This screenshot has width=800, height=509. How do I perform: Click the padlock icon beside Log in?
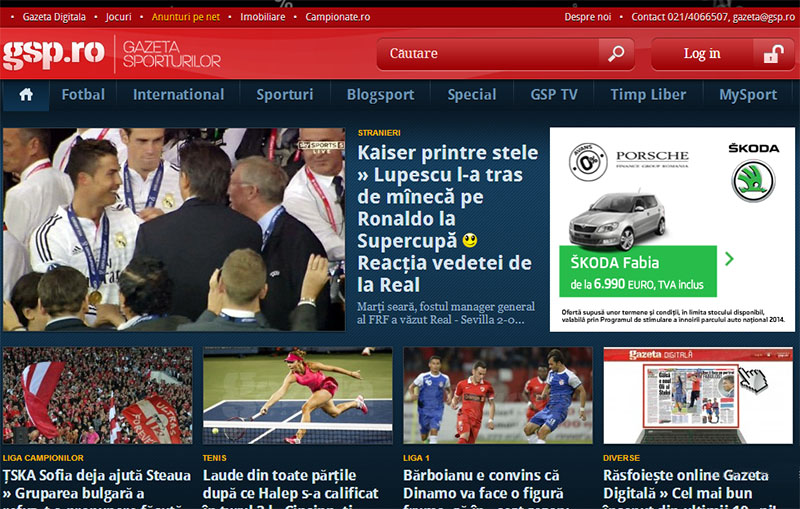(773, 54)
